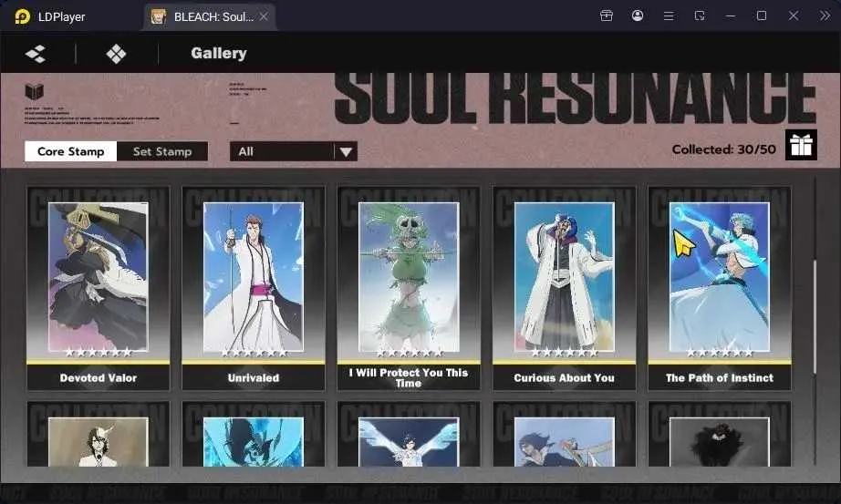Viewport: 841px width, 504px height.
Task: Maximize the LDPlayer window
Action: tap(762, 15)
